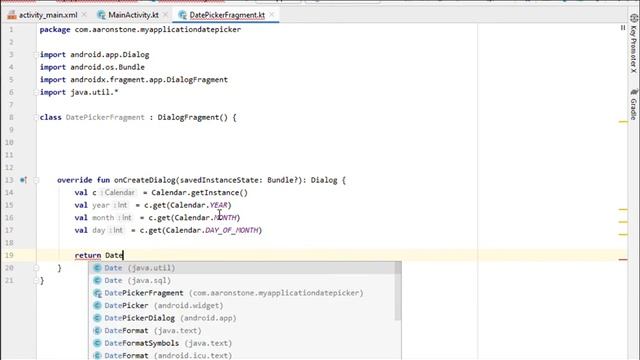Choose DatePicker (android.widget) suggestion
This screenshot has height=360, width=640.
[x=242, y=306]
